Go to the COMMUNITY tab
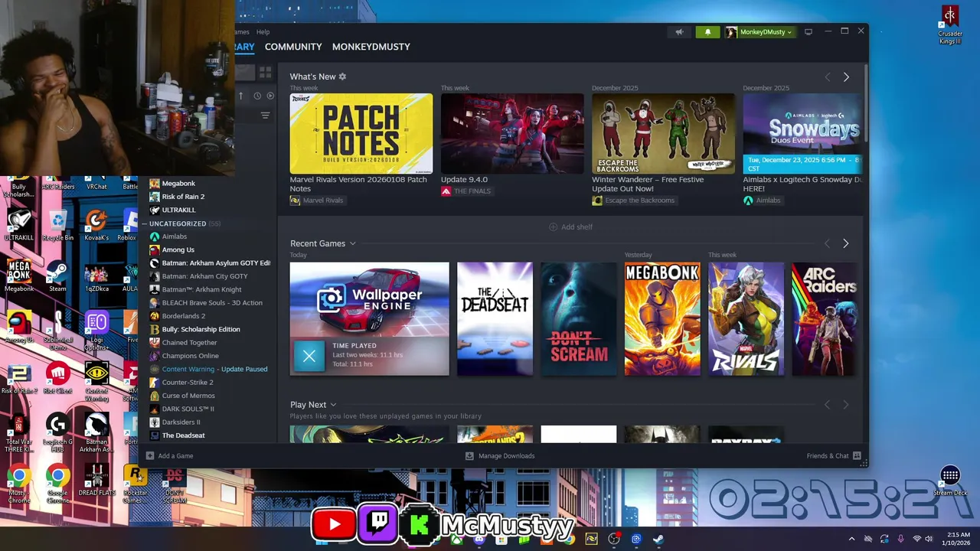This screenshot has height=551, width=980. [x=293, y=47]
